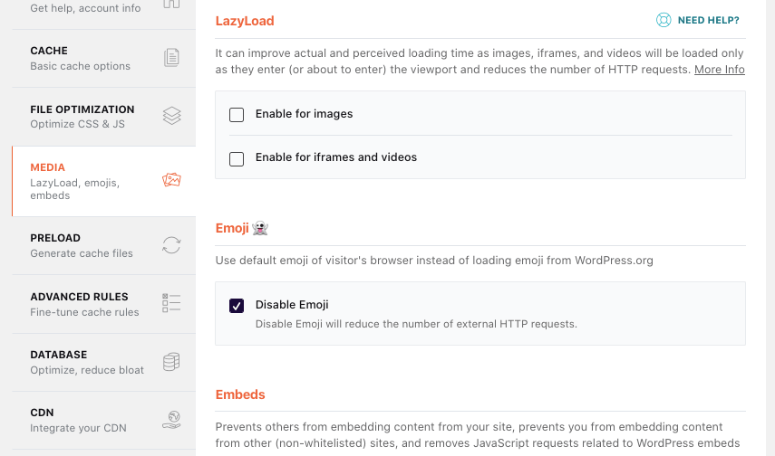Click the Advanced Rules list icon

[x=172, y=303]
